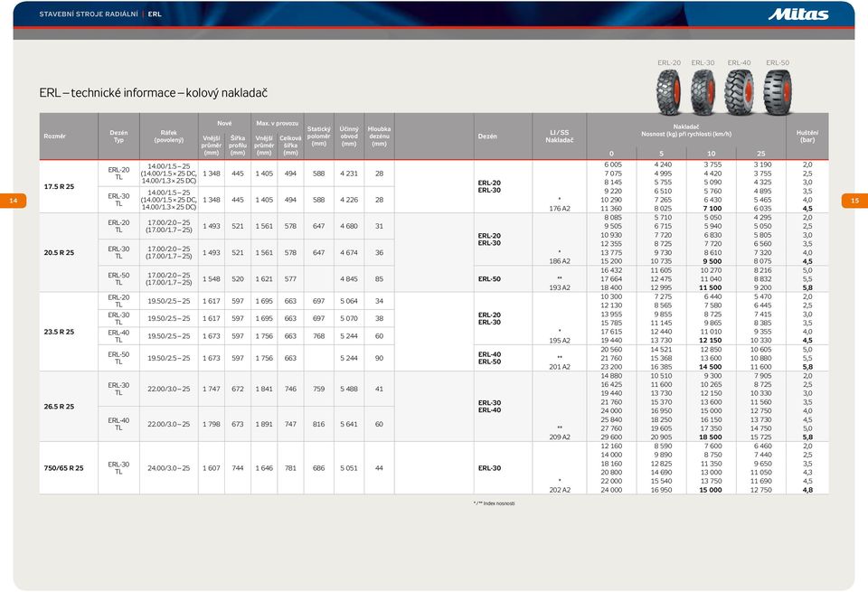
Task: Click the "Rozměr" column header
Action: pos(55,136)
